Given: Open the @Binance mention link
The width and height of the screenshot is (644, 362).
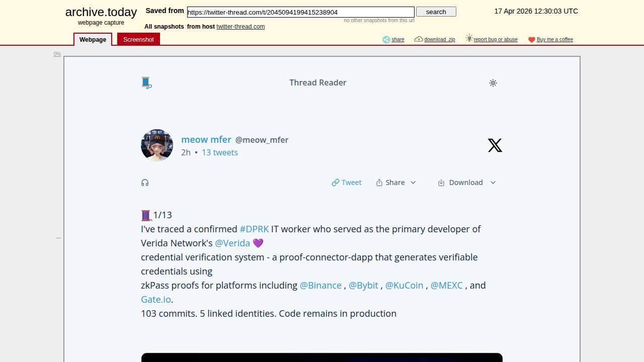Looking at the screenshot, I should point(320,285).
